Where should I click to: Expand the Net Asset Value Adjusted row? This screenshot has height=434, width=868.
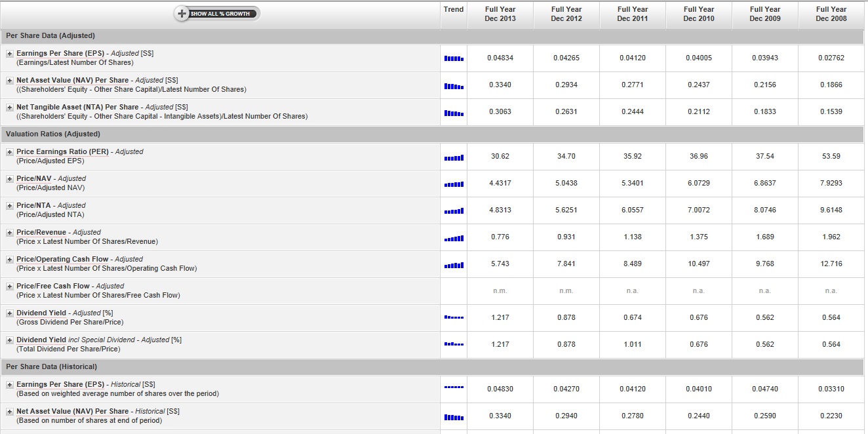[x=10, y=80]
